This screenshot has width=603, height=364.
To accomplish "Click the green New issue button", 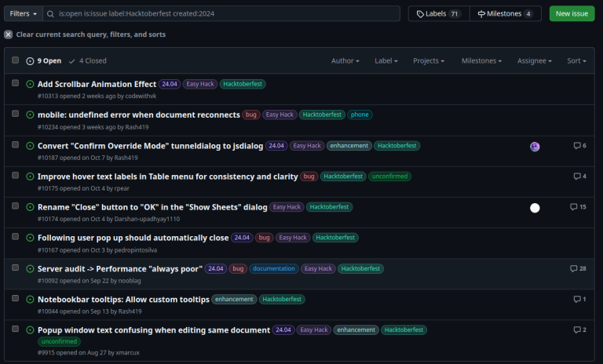I will tap(572, 13).
